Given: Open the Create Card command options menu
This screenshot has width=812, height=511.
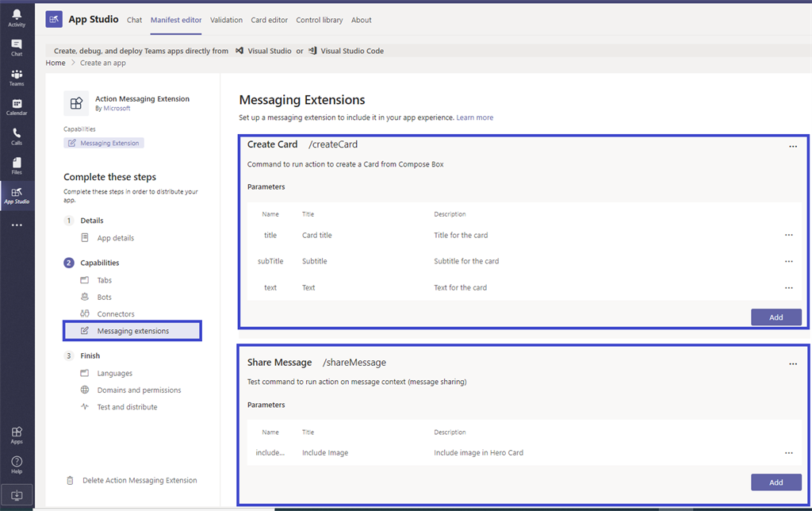Looking at the screenshot, I should point(793,146).
